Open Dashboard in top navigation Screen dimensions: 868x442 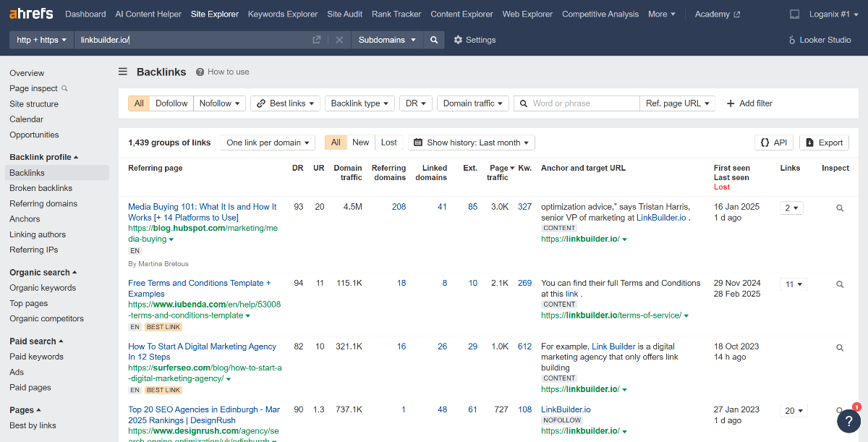coord(85,14)
